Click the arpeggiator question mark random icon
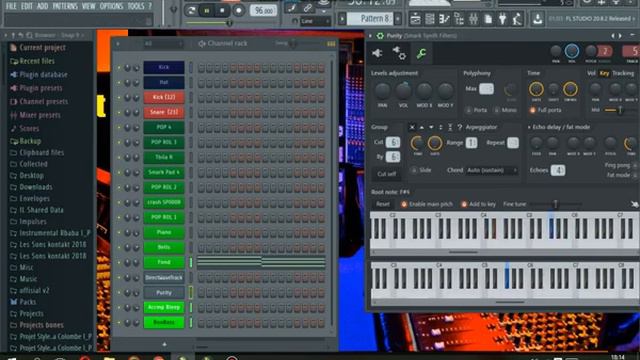640x360 pixels. pyautogui.click(x=460, y=127)
